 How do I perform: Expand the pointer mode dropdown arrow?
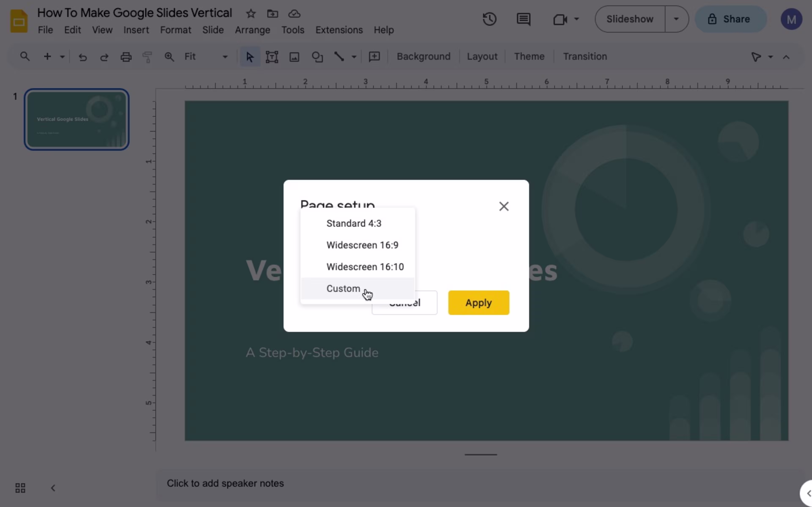tap(770, 57)
